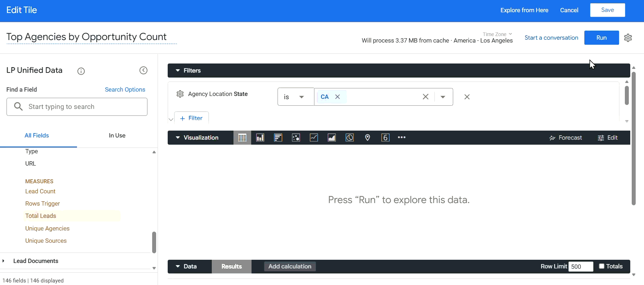Open explore settings gear icon
This screenshot has width=644, height=285.
pyautogui.click(x=628, y=38)
